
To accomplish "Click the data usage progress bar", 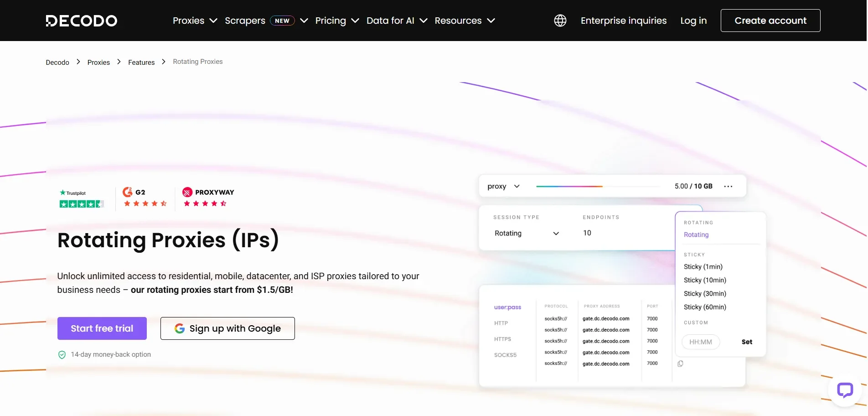I will click(598, 186).
